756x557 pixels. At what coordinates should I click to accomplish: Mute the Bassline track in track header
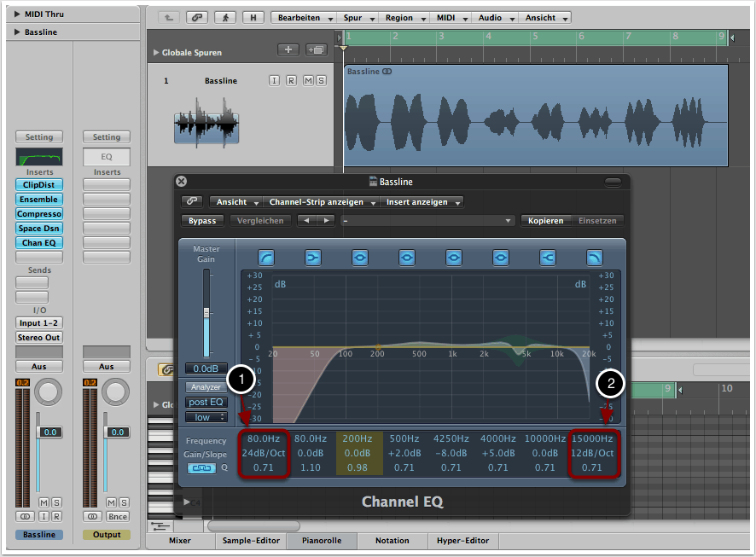[306, 80]
